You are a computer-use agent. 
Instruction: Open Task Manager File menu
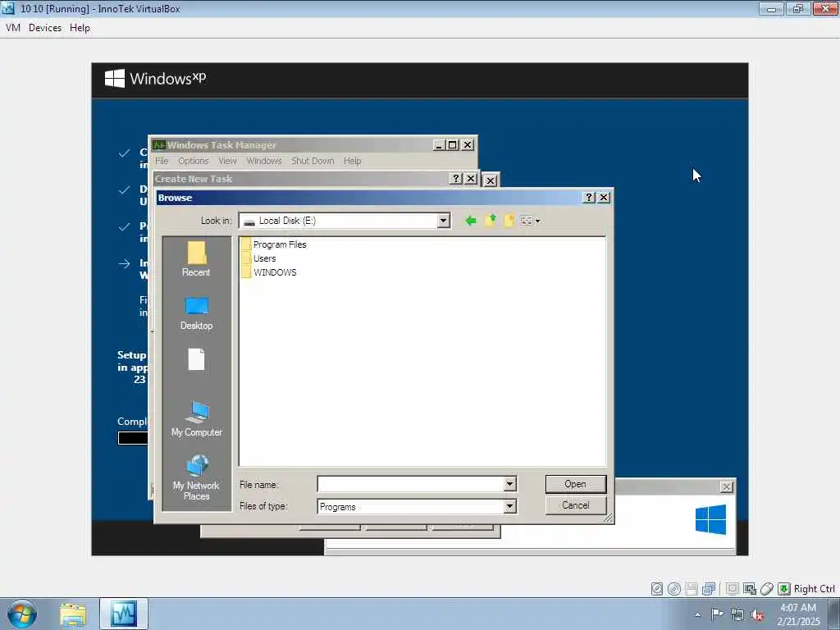point(162,161)
